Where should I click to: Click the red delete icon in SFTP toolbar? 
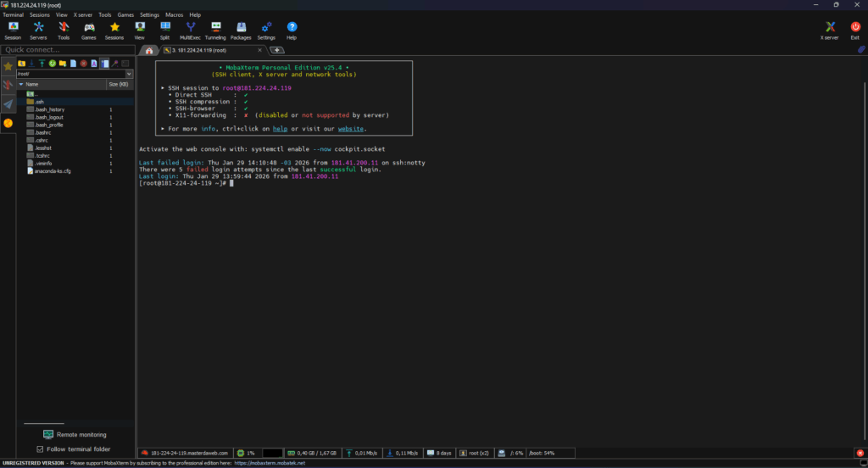tap(83, 64)
